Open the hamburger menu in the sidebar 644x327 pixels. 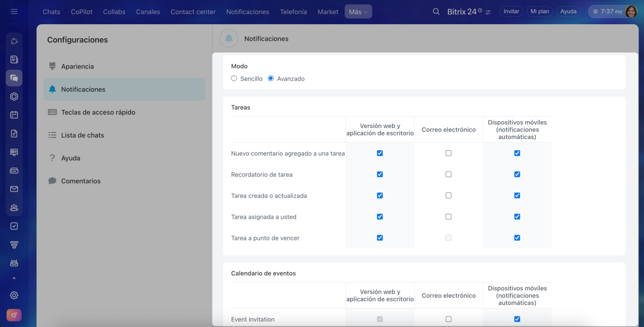14,11
